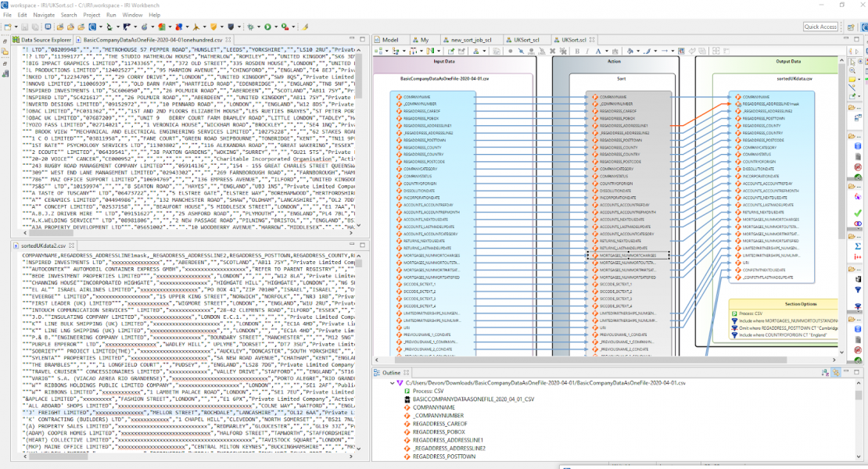
Task: Open the IRI blue icon dropdown arrow
Action: point(101,27)
